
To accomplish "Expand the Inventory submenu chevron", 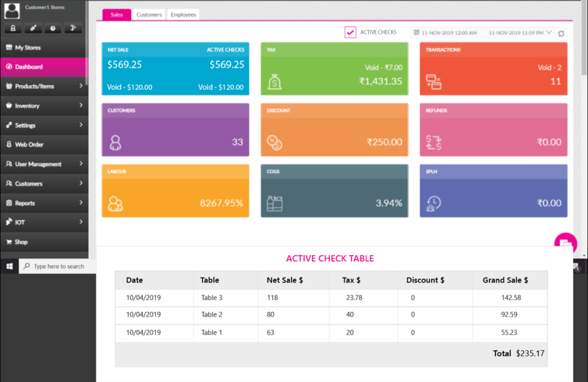I will [x=81, y=106].
